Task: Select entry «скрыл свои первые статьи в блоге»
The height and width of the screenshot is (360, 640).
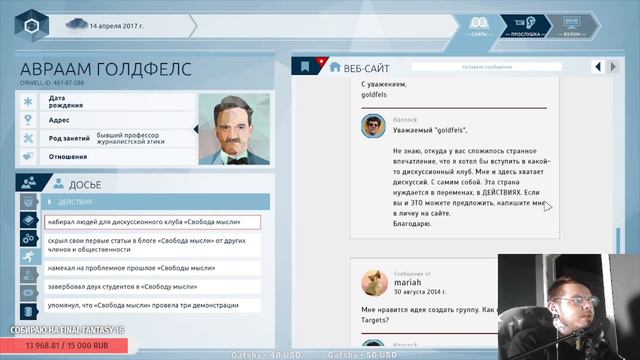Action: (152, 245)
